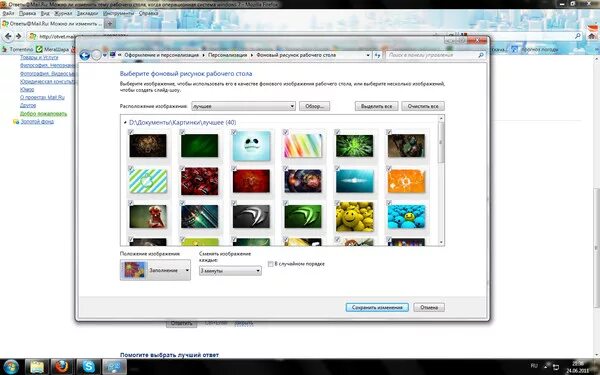Open Firefox's Файл menu
600x375 pixels.
pyautogui.click(x=8, y=13)
